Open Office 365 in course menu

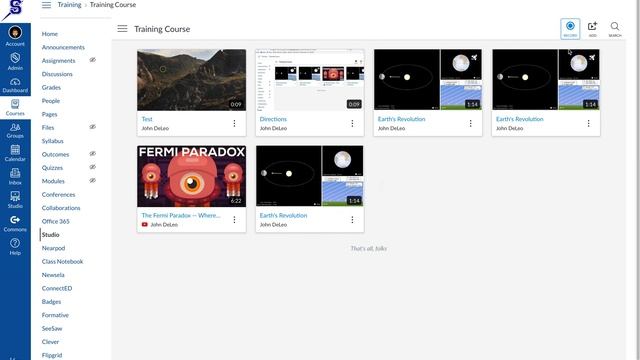click(56, 221)
